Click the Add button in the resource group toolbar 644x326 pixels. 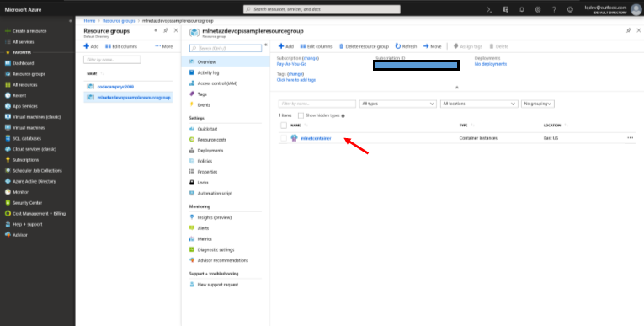tap(286, 46)
